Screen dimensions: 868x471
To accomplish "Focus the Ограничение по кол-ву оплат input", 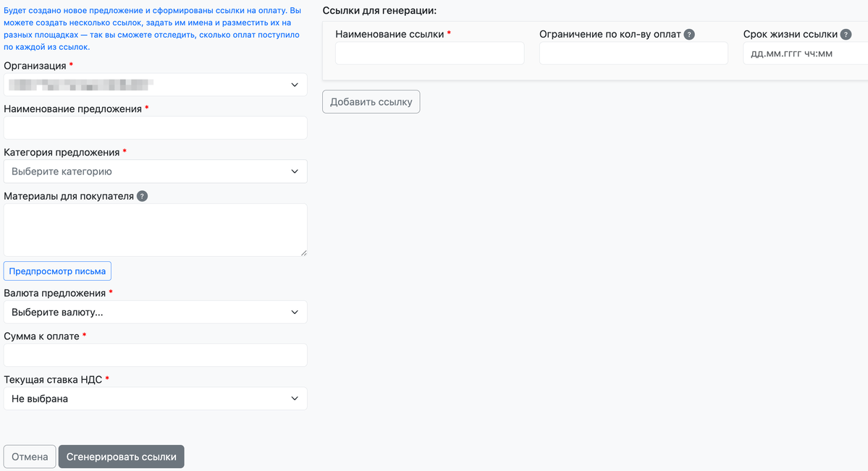I will coord(633,53).
